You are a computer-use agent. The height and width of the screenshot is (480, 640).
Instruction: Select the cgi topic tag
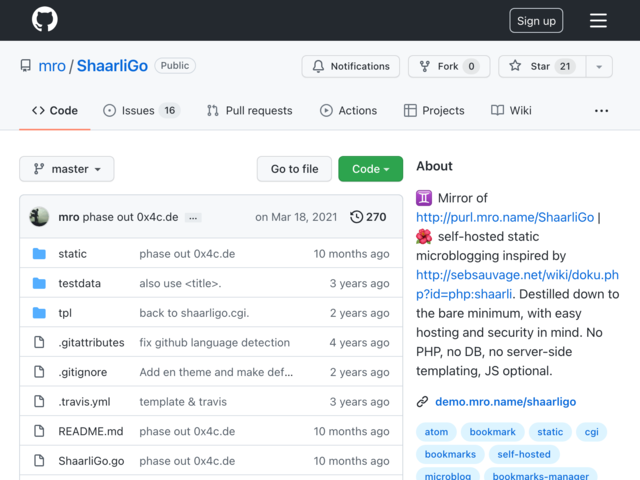coord(591,432)
